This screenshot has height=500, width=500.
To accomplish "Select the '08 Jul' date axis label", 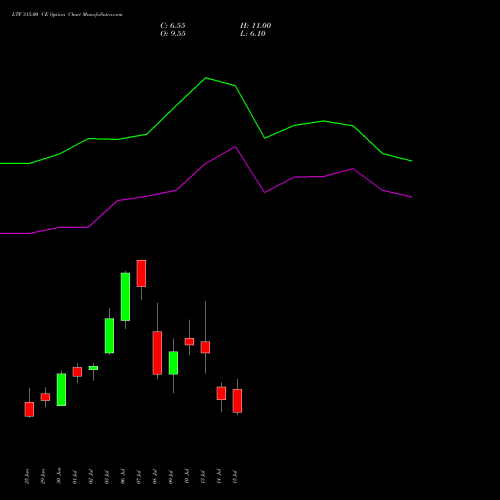I will (x=155, y=476).
